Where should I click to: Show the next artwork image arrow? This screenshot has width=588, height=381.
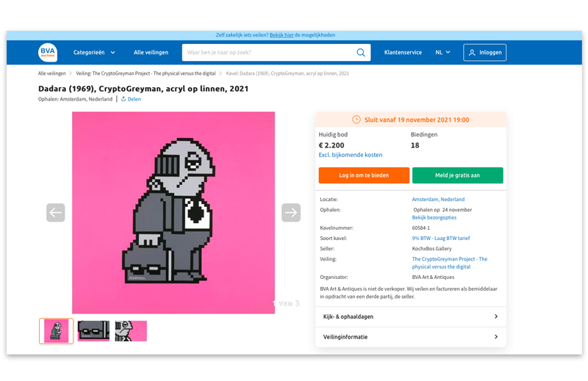click(291, 213)
